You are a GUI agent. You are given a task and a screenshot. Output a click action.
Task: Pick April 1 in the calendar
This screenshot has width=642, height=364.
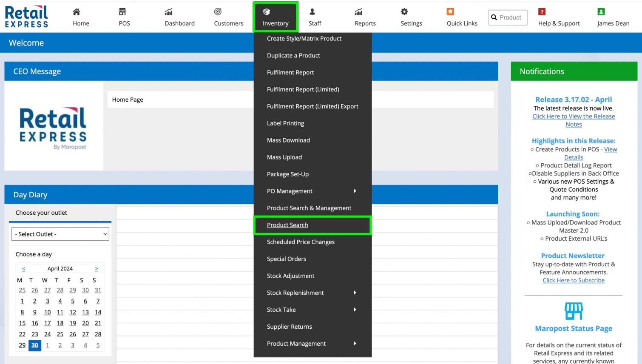point(22,301)
